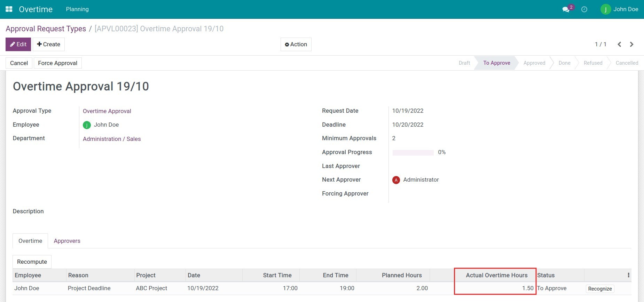644x302 pixels.
Task: Open the apps grid menu icon
Action: 9,9
